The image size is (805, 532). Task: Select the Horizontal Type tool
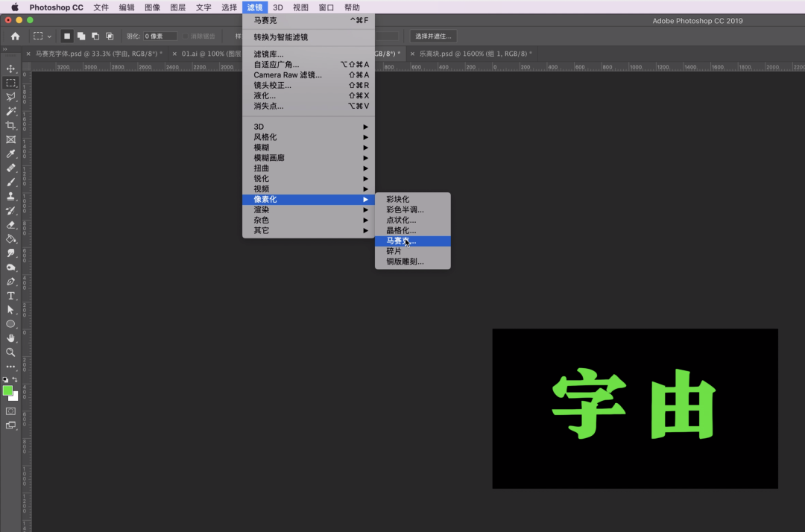click(10, 296)
